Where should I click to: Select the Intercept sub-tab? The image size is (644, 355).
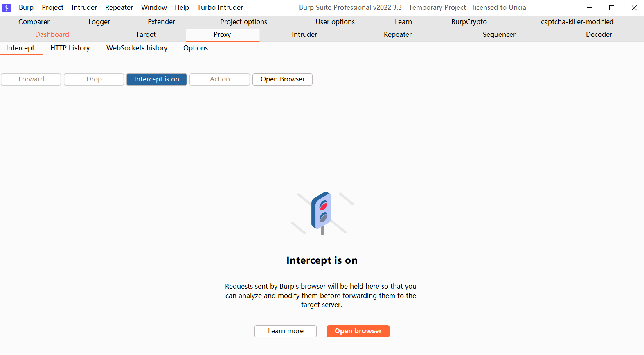tap(20, 48)
